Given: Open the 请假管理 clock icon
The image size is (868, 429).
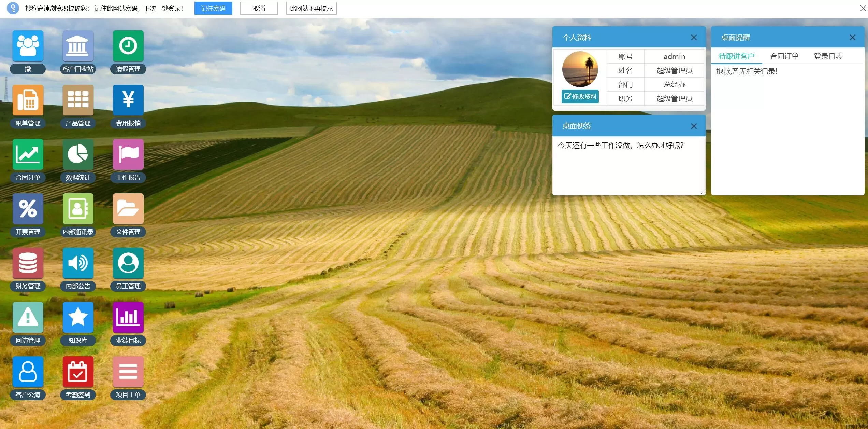Looking at the screenshot, I should [128, 46].
